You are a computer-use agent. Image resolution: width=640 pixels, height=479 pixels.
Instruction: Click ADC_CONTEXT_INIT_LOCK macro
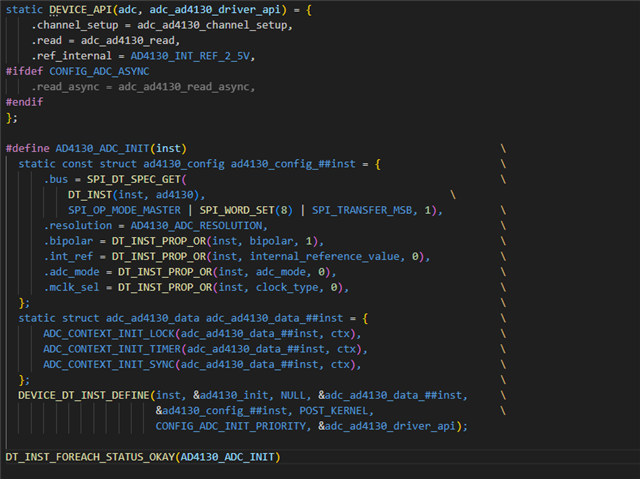coord(109,334)
